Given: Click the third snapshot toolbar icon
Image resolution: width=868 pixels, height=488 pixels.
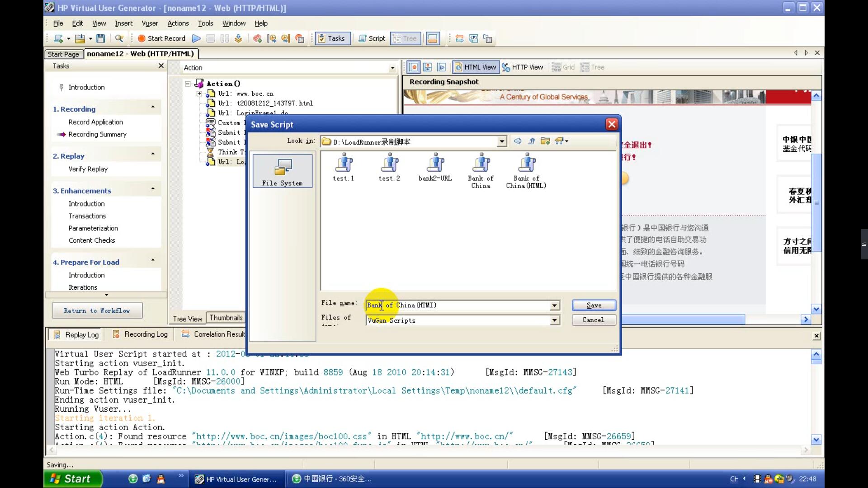Looking at the screenshot, I should 442,67.
